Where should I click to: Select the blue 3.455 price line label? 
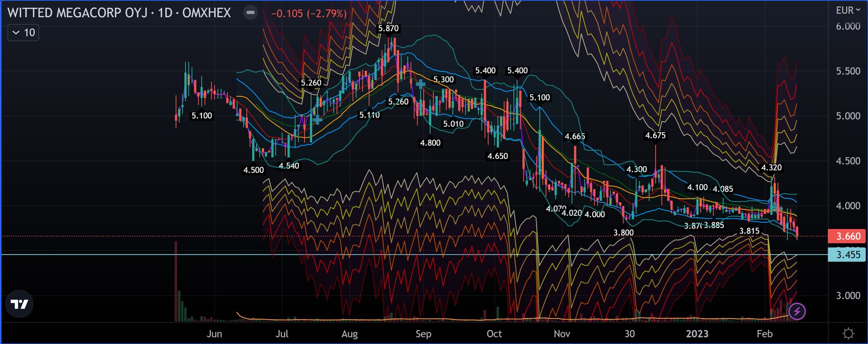pos(848,254)
